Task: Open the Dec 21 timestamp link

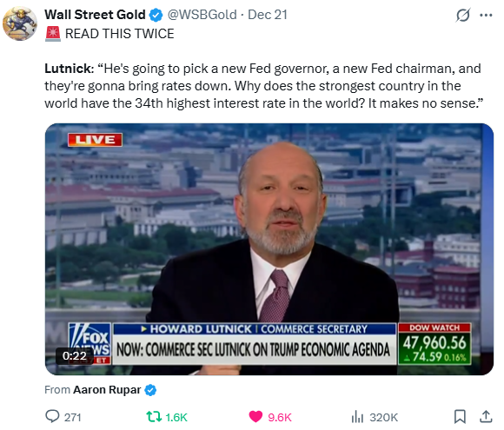Action: pyautogui.click(x=268, y=15)
